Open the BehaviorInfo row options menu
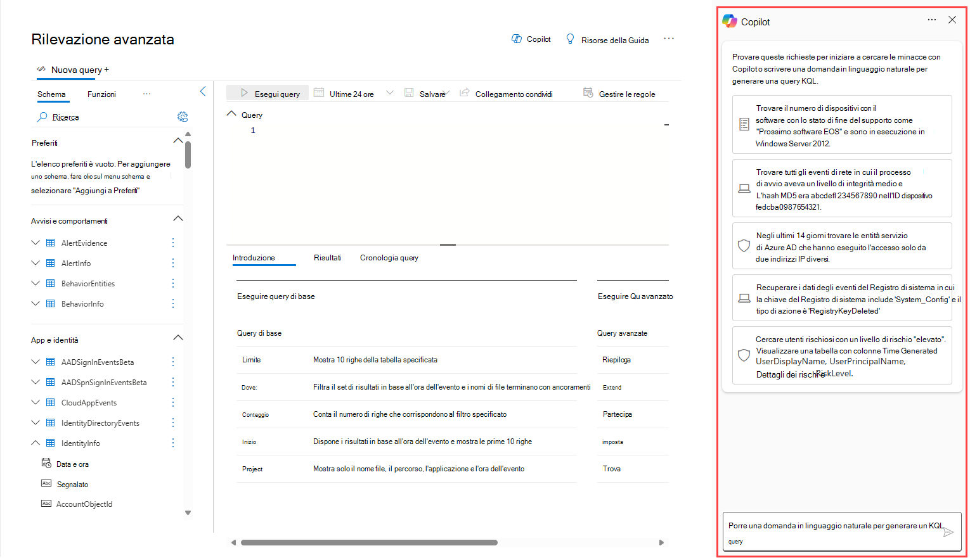The image size is (970, 560). (x=172, y=303)
